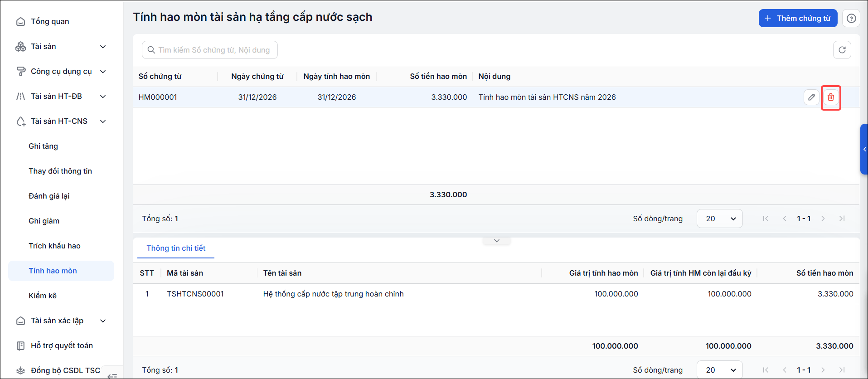Expand the Công cụ dụng cụ chevron
The height and width of the screenshot is (379, 868).
click(x=103, y=72)
